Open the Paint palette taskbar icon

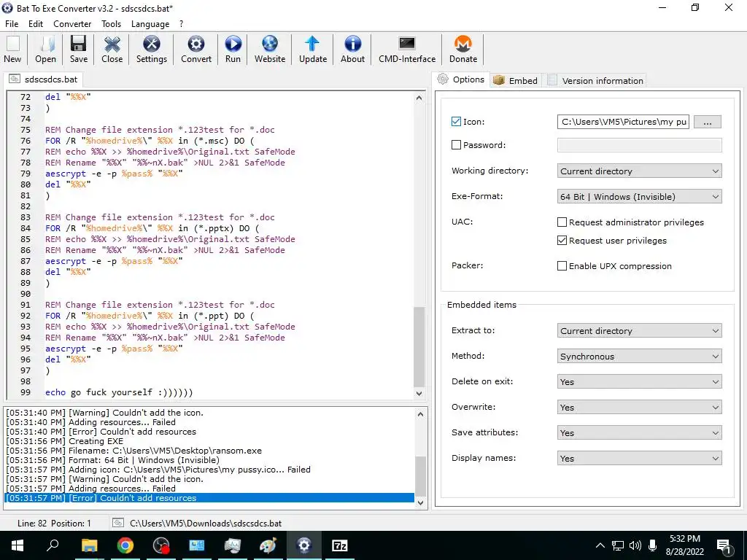coord(268,545)
